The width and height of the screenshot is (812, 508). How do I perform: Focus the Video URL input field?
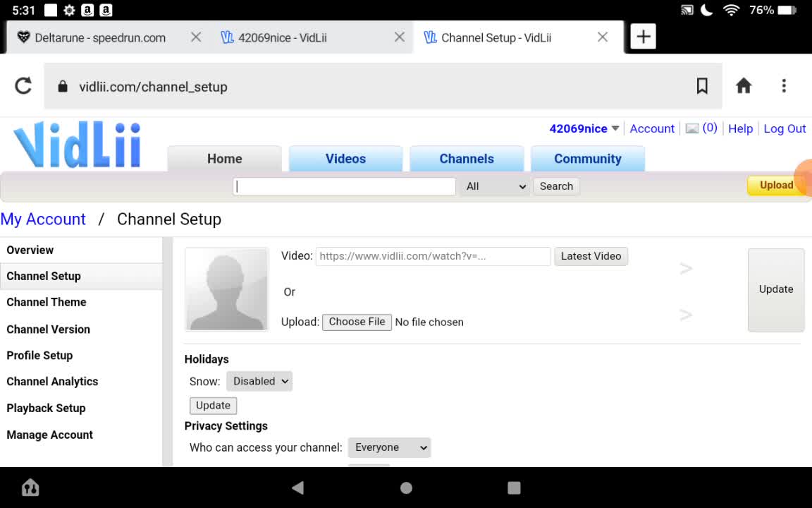433,256
